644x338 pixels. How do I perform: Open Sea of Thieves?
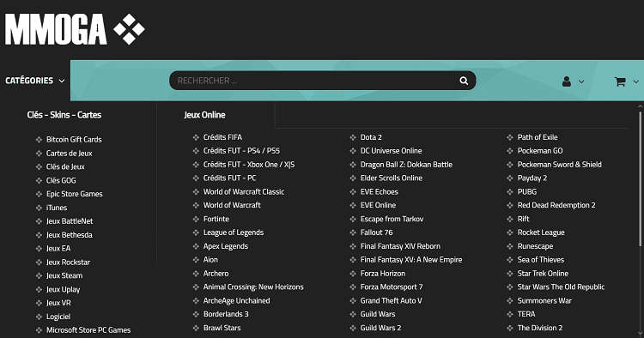tap(540, 259)
